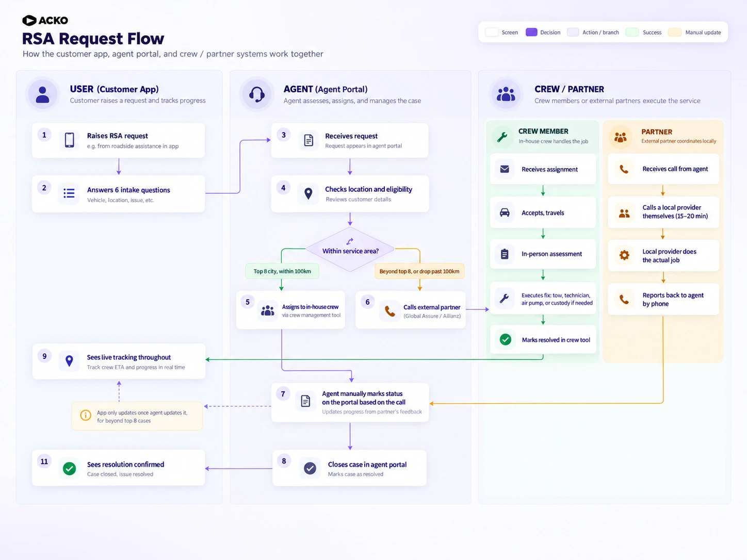Select the document icon for Agent manually marks status
Image resolution: width=747 pixels, height=560 pixels.
[x=305, y=401]
